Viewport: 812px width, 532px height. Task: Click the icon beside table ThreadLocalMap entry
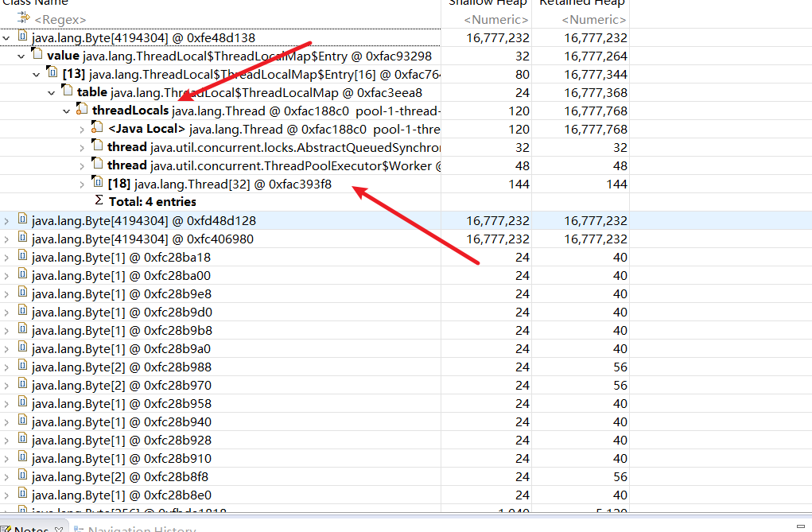coord(67,92)
